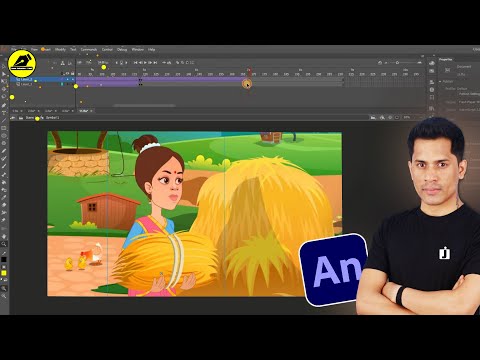Select the Rectangle tool
Screen dimensions: 480x360
[x=4, y=128]
